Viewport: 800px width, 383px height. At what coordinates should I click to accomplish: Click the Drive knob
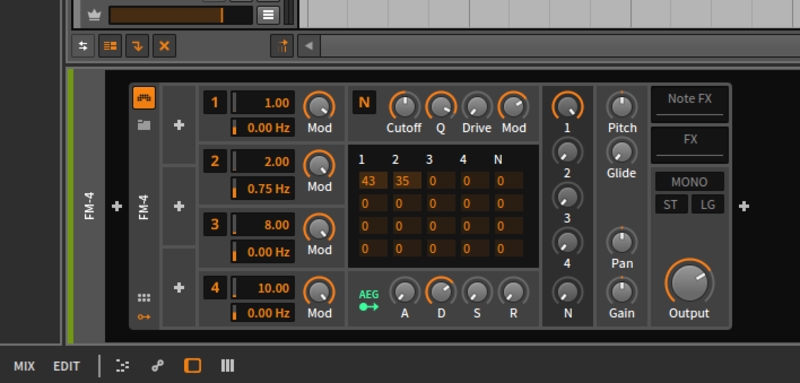point(477,107)
